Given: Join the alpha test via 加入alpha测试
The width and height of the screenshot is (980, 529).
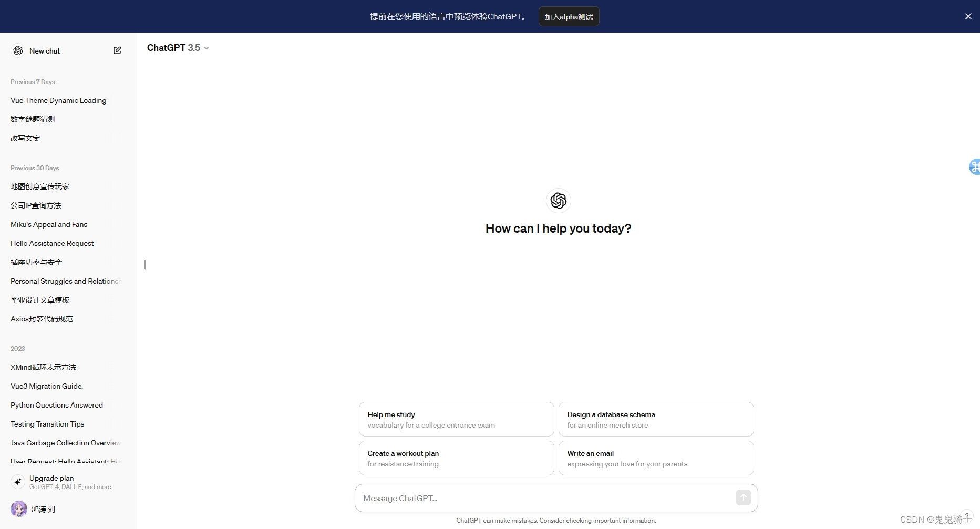Looking at the screenshot, I should coord(569,17).
